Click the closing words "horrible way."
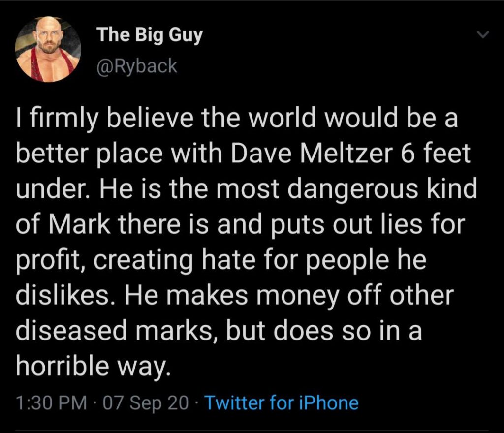 [94, 366]
